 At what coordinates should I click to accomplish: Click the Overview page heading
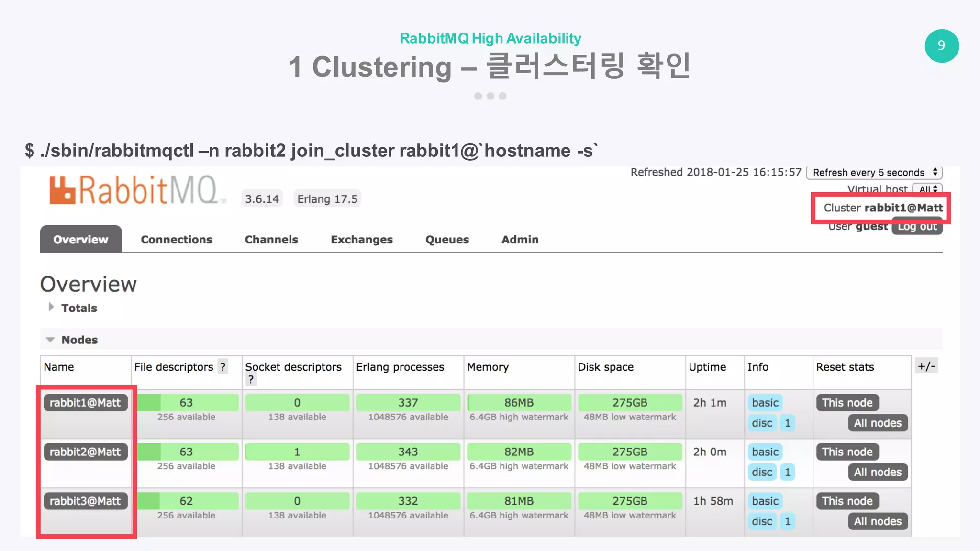click(89, 284)
